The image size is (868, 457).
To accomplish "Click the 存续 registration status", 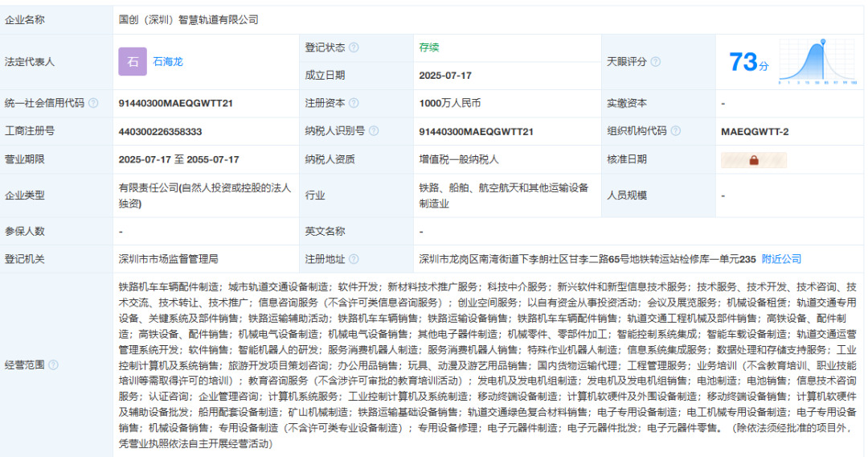I will point(429,47).
